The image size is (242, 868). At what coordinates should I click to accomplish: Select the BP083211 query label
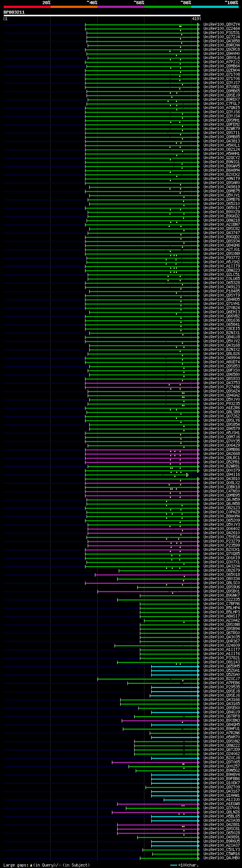pos(14,12)
